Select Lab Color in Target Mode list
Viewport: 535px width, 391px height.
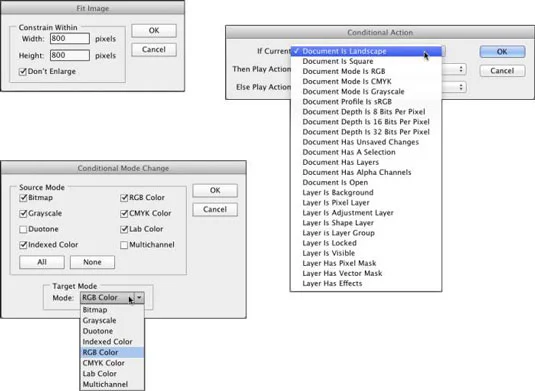pyautogui.click(x=112, y=374)
